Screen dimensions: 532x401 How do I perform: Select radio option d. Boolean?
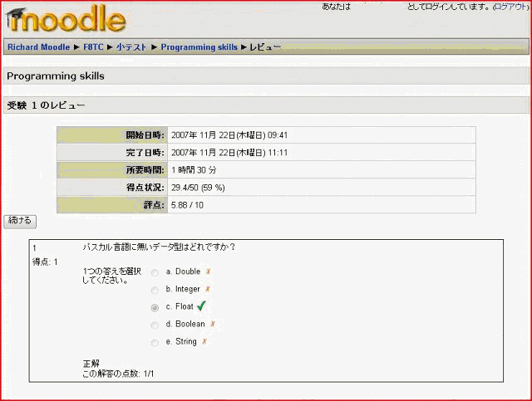[x=155, y=325]
